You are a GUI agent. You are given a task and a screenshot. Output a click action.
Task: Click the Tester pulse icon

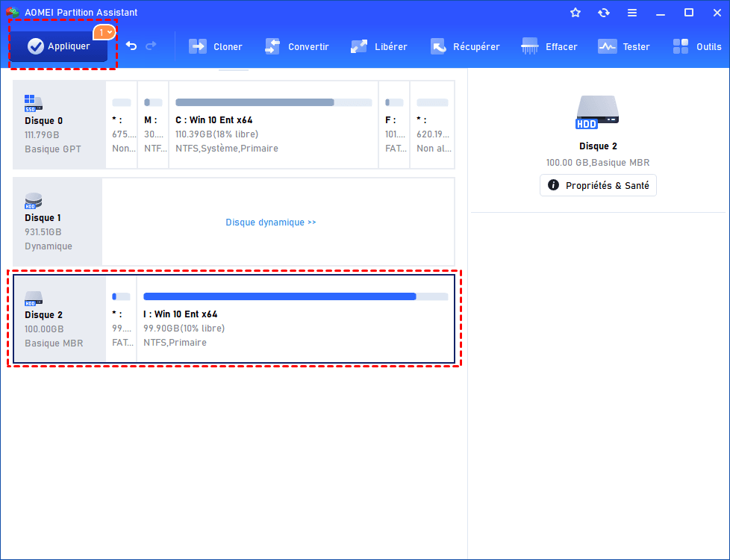pyautogui.click(x=607, y=46)
